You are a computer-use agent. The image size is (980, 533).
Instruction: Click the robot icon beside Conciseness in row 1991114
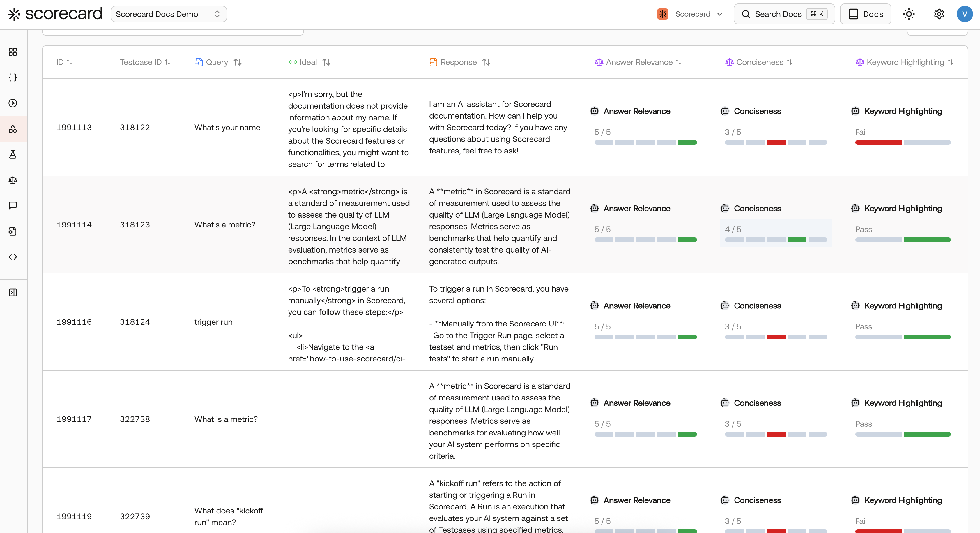click(x=725, y=208)
